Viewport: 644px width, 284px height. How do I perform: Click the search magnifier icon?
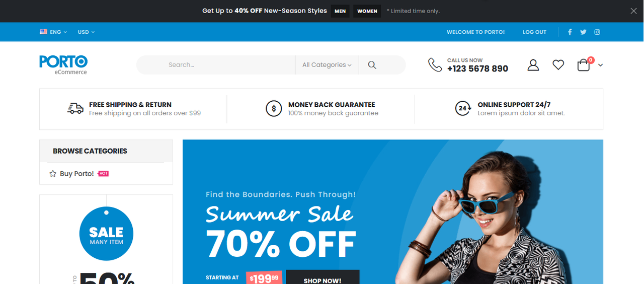coord(372,65)
